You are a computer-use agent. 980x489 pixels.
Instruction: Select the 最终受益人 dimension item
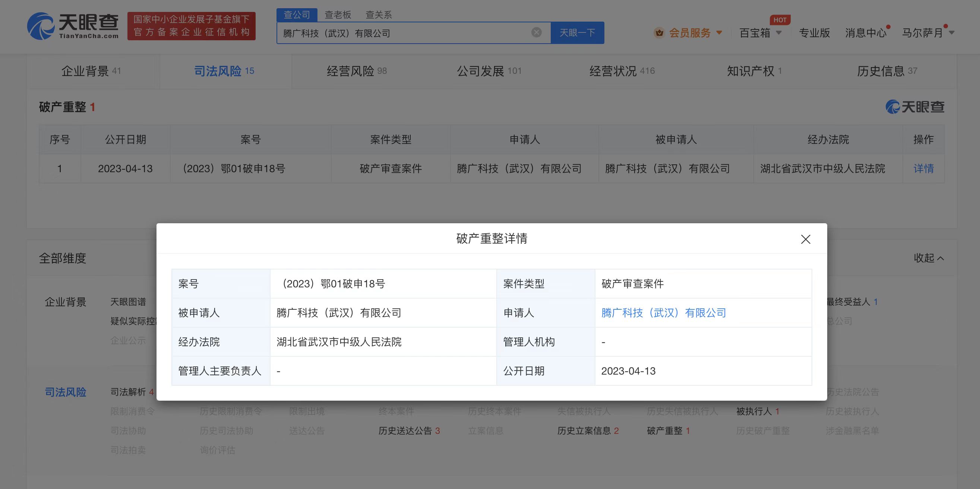coord(851,302)
